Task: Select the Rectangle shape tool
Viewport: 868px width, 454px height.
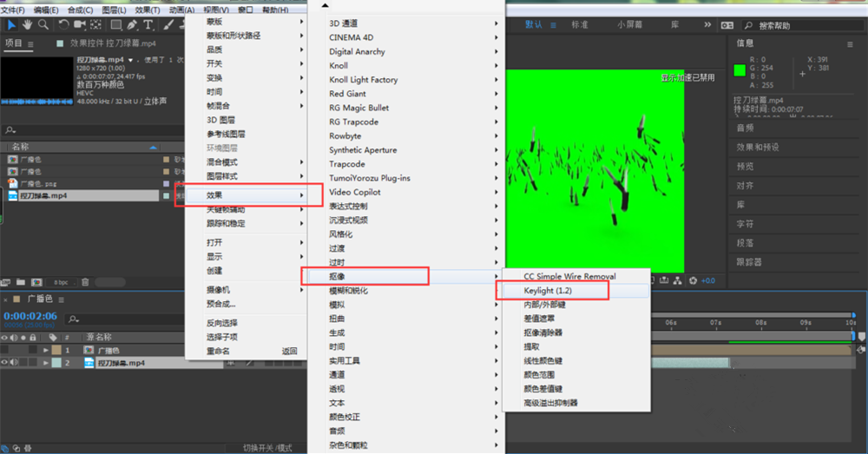Action: pyautogui.click(x=116, y=24)
